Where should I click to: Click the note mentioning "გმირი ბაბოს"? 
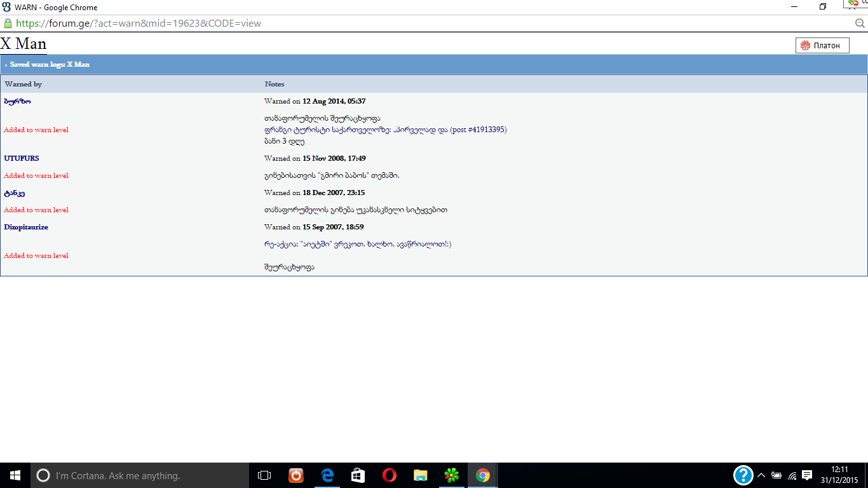pyautogui.click(x=332, y=175)
